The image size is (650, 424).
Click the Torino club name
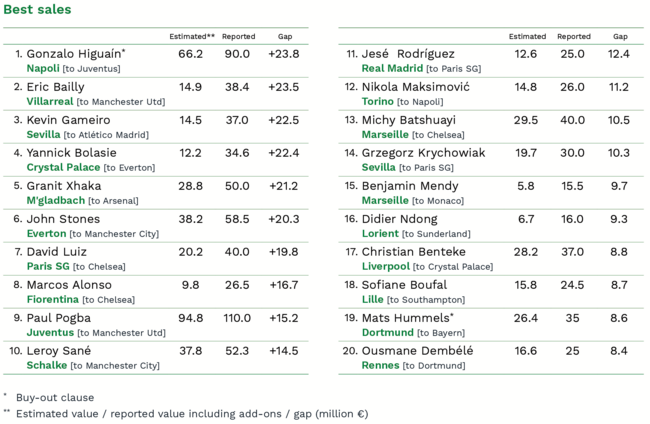pos(378,102)
